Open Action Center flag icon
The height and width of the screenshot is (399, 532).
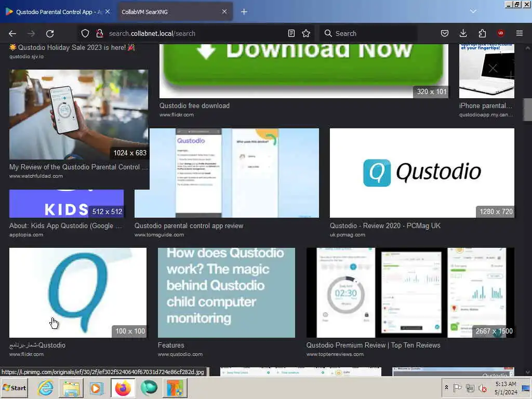[457, 388]
